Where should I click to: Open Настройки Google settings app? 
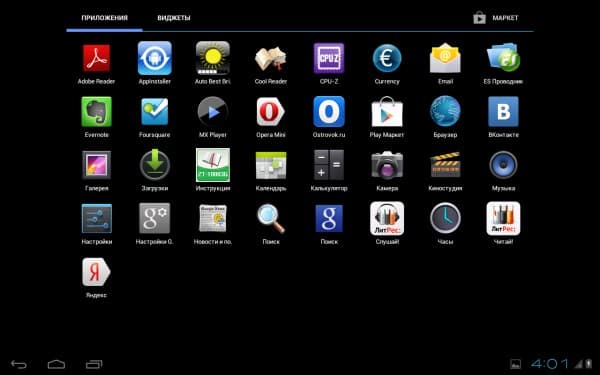[155, 218]
